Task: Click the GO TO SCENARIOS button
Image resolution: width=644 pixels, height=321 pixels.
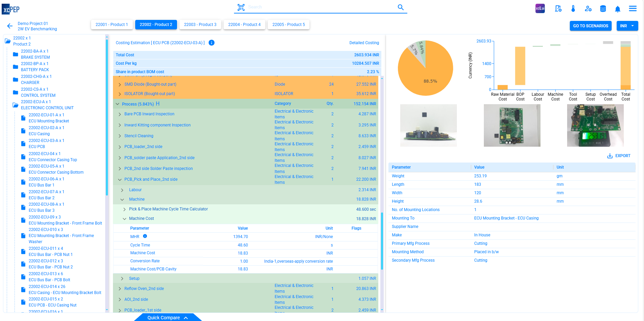Action: point(590,26)
